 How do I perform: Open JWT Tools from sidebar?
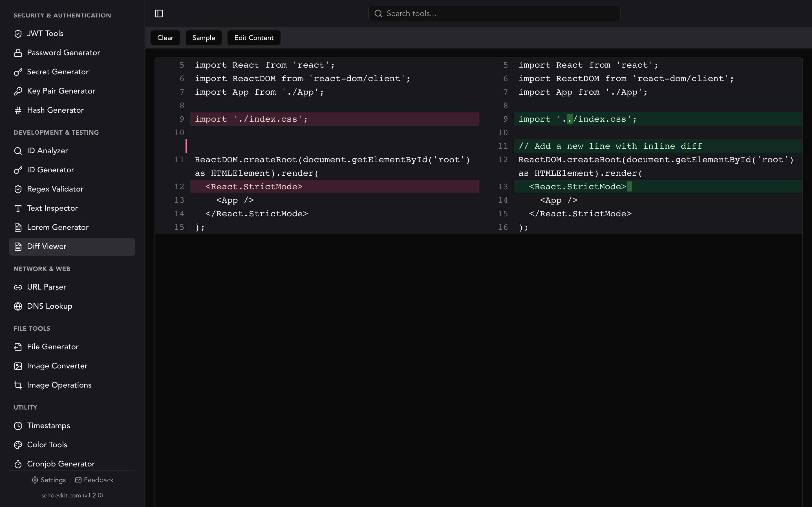tap(45, 33)
